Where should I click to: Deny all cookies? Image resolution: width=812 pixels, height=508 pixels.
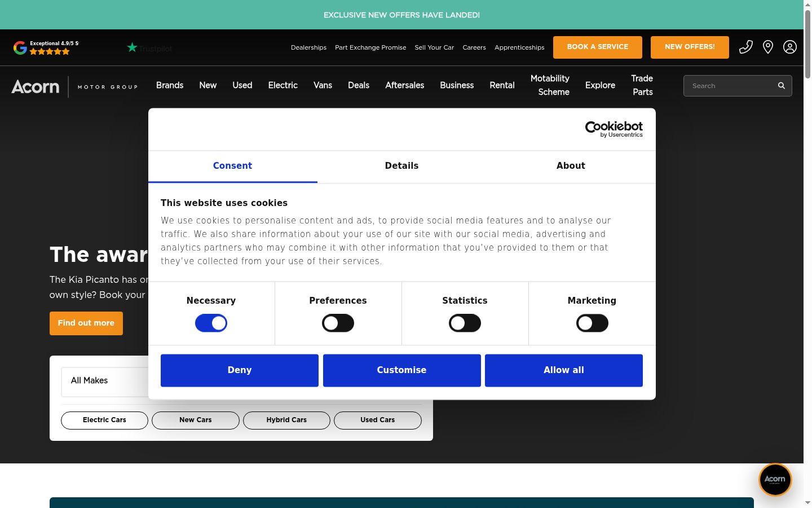coord(240,370)
